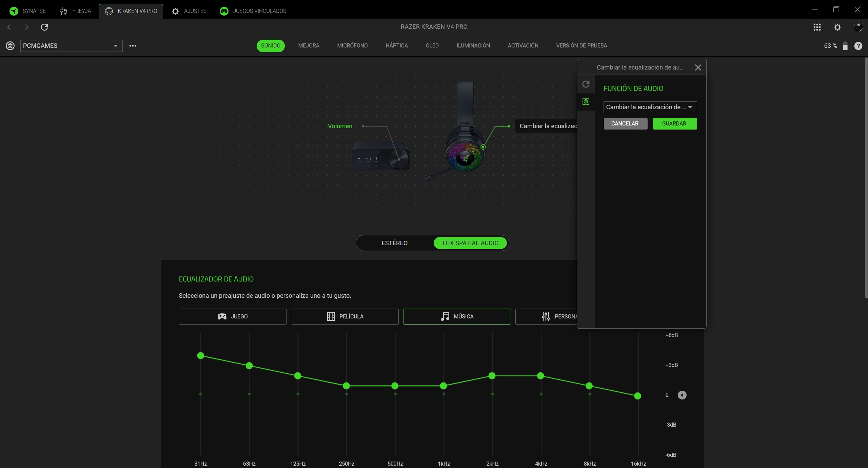This screenshot has width=868, height=468.
Task: Open the profile options ellipsis menu
Action: pos(133,46)
